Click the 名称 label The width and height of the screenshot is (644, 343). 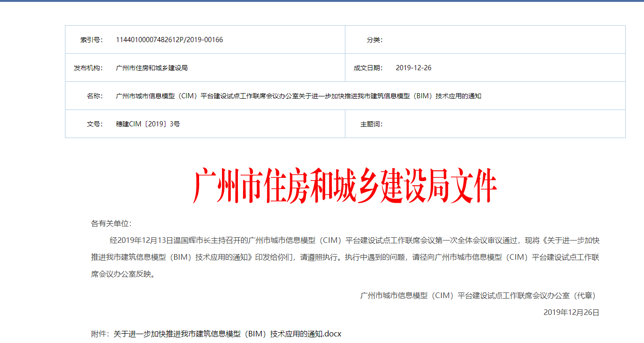click(x=94, y=96)
